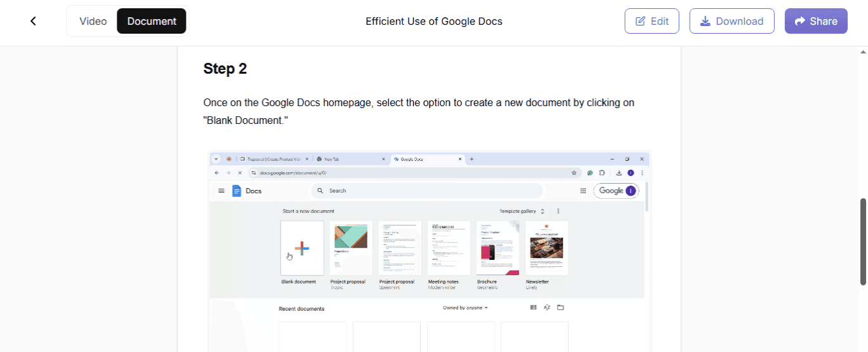Open the Google apps grid icon

[x=583, y=191]
